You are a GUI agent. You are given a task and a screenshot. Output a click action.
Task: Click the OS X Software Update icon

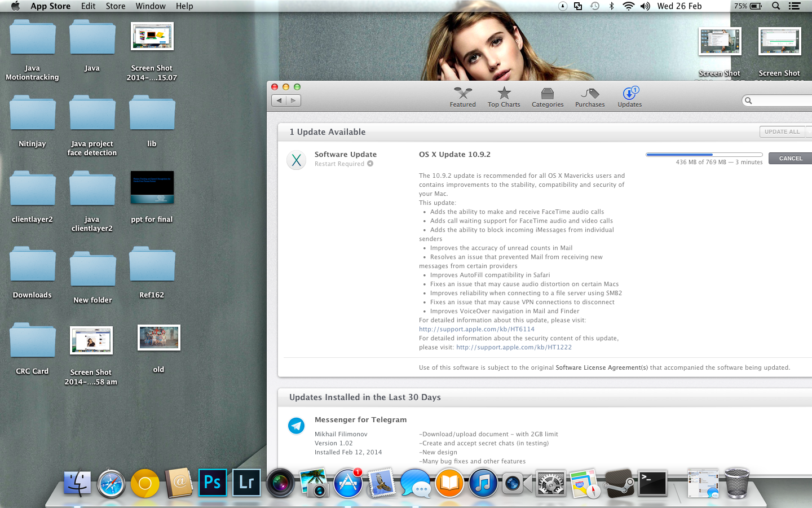pyautogui.click(x=297, y=160)
